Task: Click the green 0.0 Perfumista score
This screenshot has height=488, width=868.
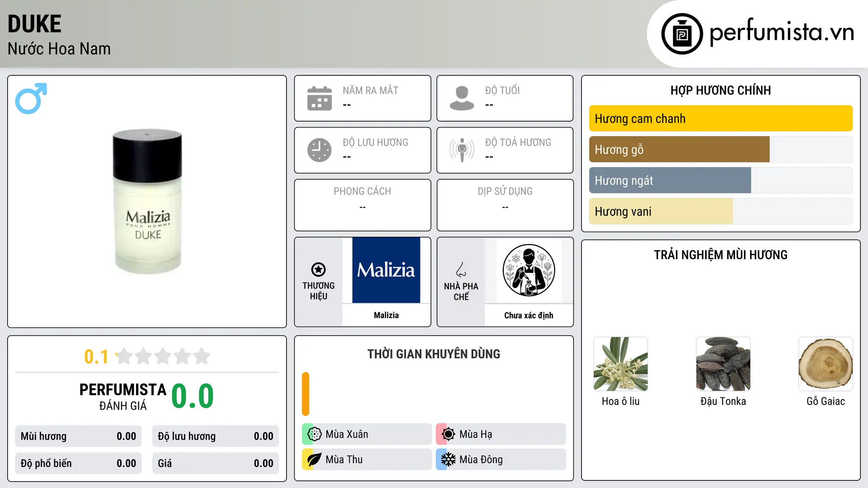Action: click(x=192, y=396)
